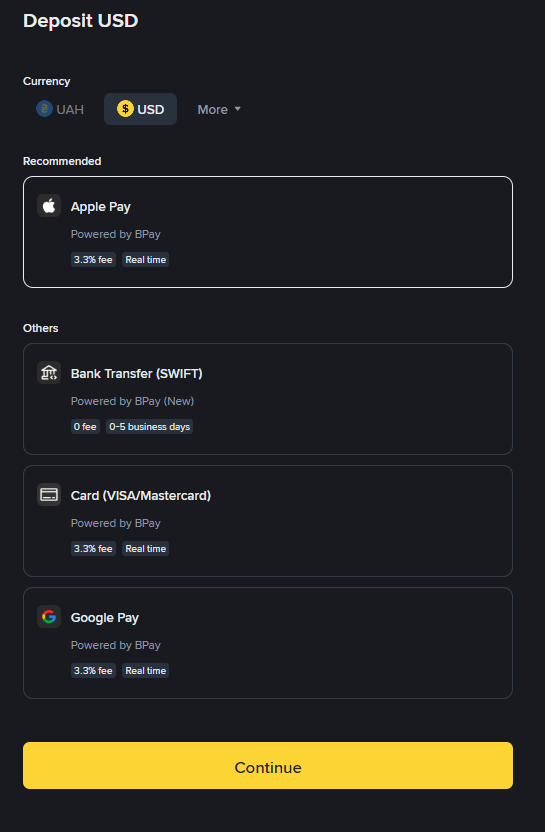Click Real time badge under Google Pay
This screenshot has height=832, width=545.
(145, 671)
